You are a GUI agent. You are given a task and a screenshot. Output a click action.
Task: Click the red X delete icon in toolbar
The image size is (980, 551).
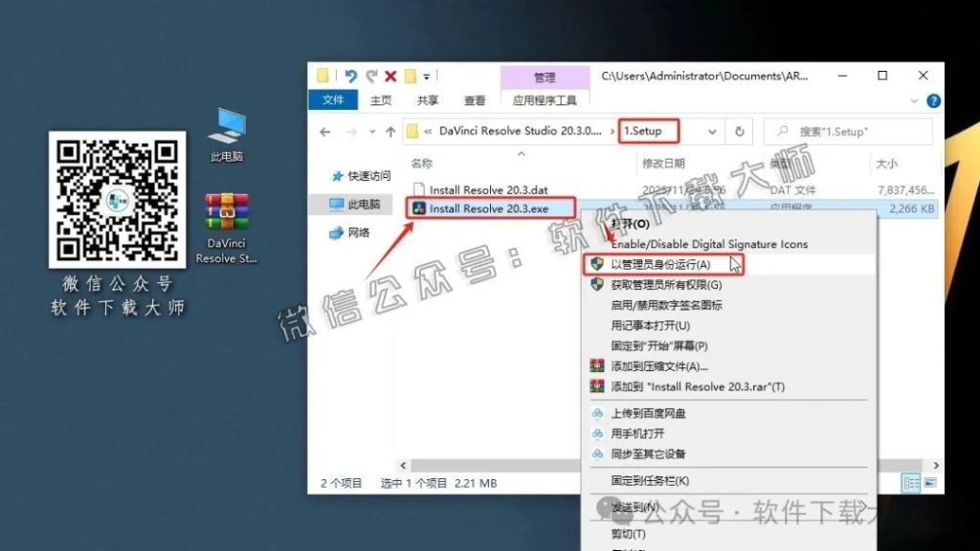[x=390, y=77]
